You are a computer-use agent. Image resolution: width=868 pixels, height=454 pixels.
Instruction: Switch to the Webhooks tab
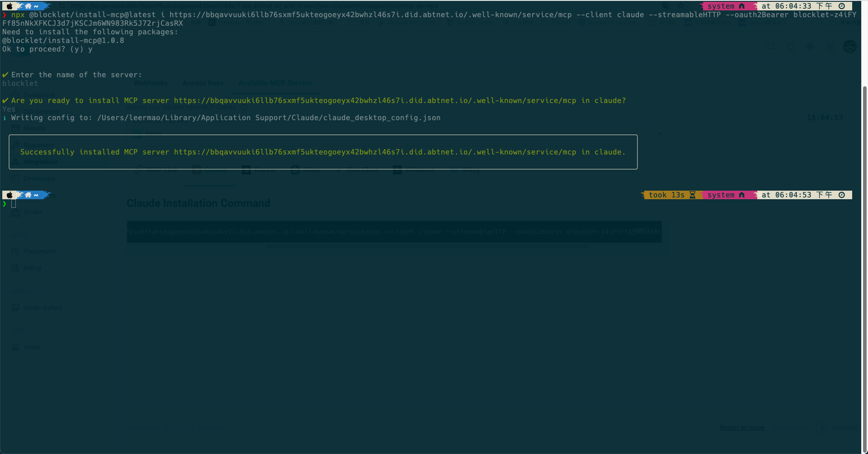(151, 83)
